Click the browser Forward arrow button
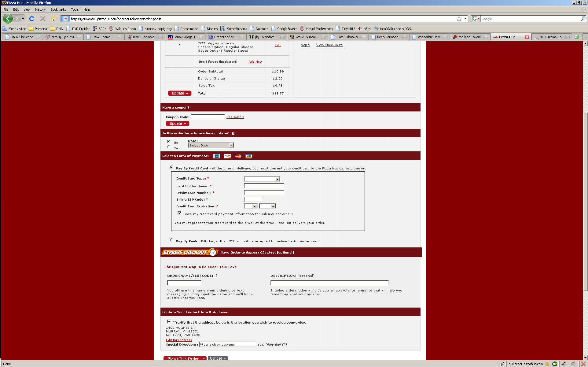Screen dimensions: 588x367 point(17,19)
